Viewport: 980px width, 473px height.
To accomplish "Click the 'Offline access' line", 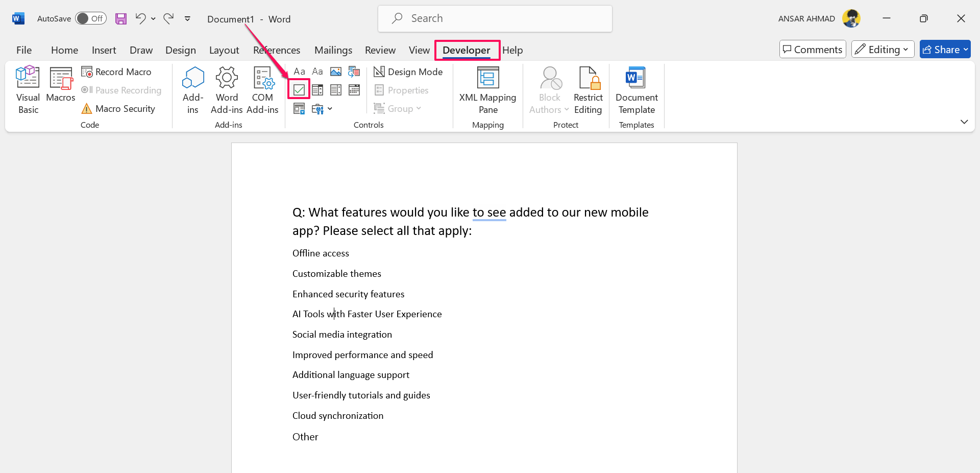I will pos(321,253).
